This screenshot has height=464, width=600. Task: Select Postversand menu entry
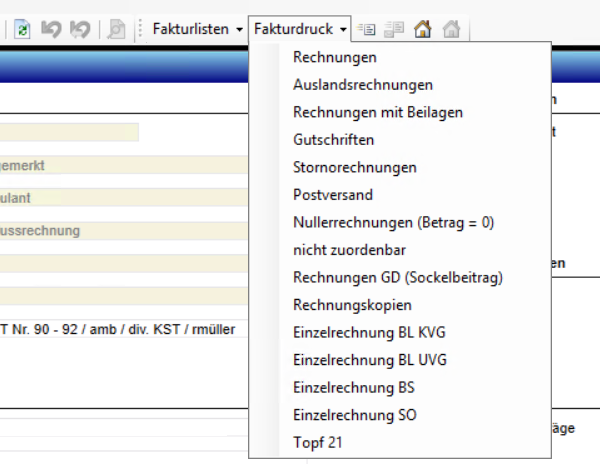[x=400, y=195]
